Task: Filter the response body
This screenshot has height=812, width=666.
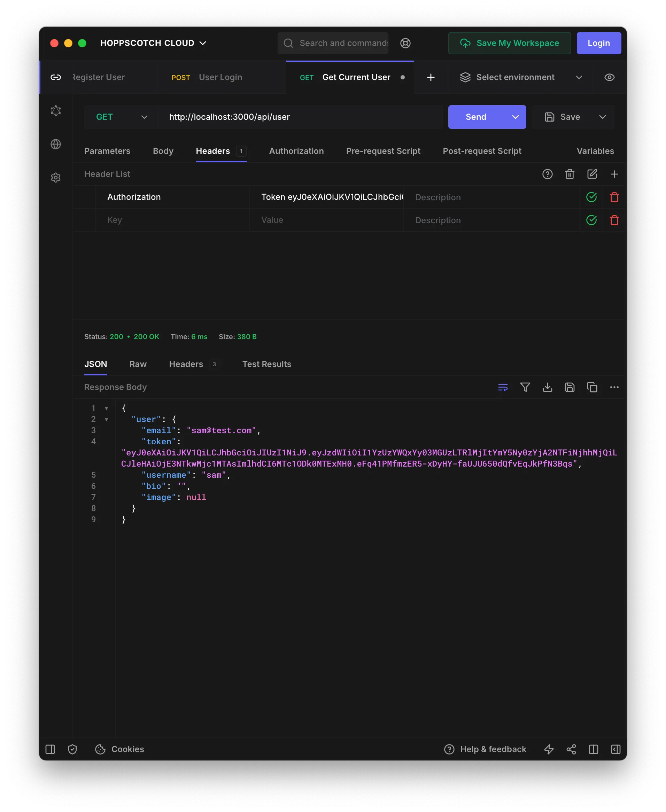Action: 525,388
